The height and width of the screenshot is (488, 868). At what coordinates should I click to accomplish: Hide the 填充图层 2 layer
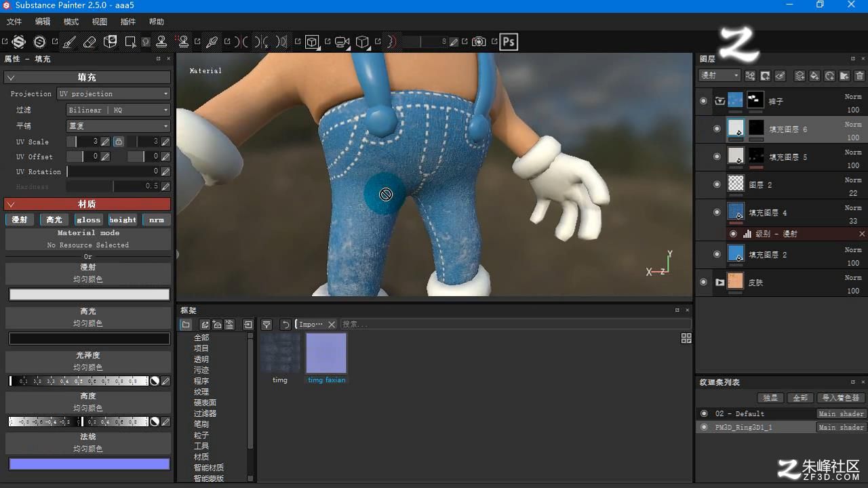click(x=717, y=254)
